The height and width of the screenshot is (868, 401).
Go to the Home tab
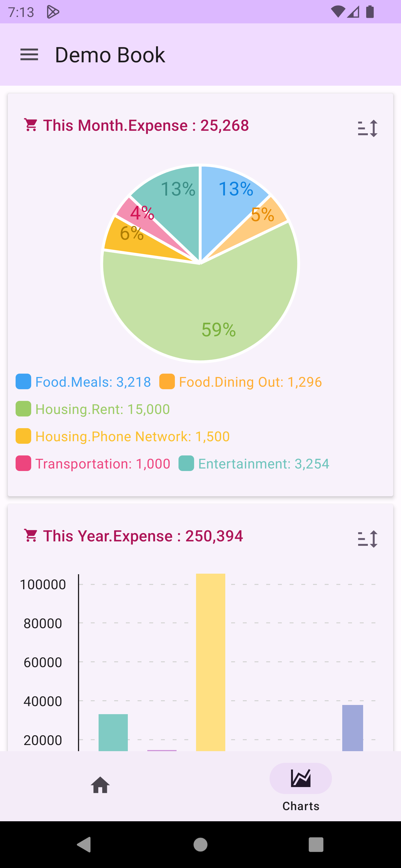pyautogui.click(x=100, y=785)
